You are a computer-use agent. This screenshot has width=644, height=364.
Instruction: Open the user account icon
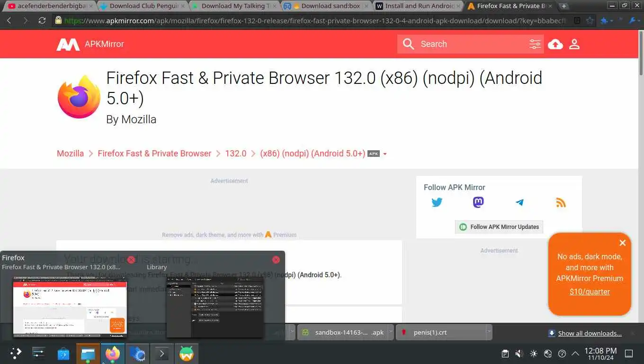pos(574,44)
